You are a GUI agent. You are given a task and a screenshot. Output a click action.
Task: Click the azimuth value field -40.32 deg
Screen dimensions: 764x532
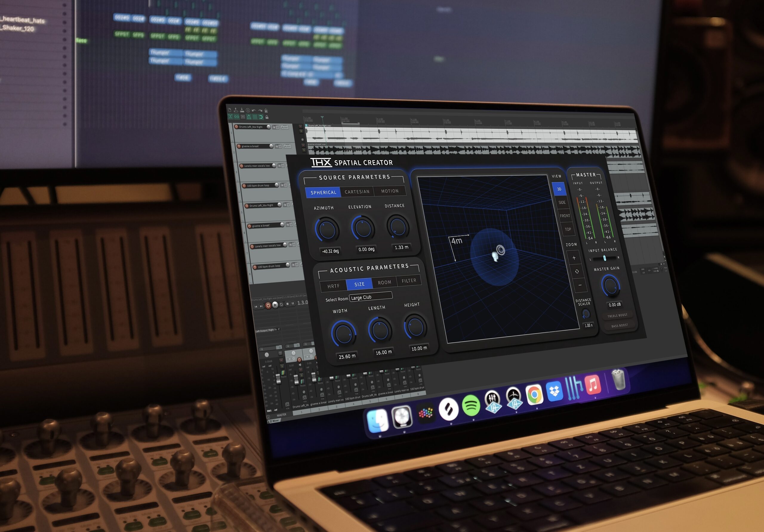(x=330, y=251)
